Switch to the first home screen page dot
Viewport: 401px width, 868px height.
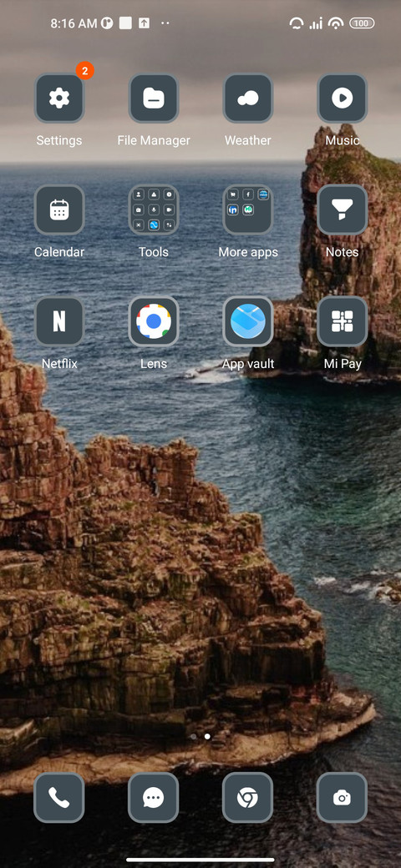[x=193, y=736]
